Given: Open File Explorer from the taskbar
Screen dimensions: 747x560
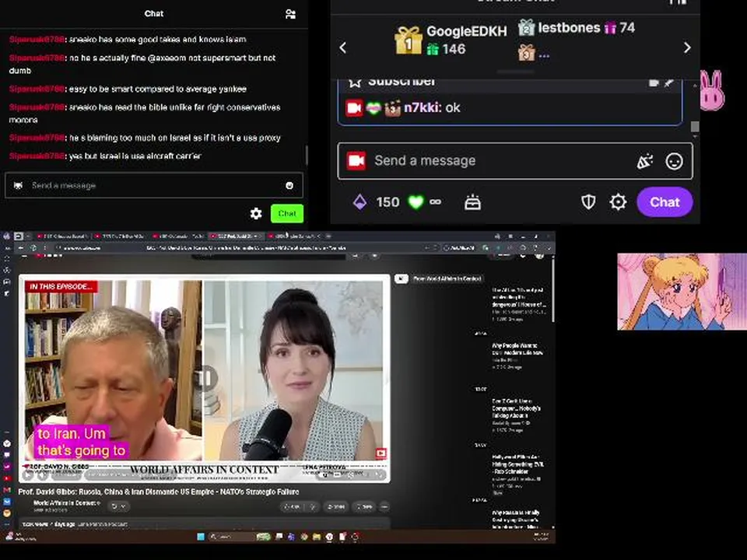Looking at the screenshot, I should click(317, 537).
